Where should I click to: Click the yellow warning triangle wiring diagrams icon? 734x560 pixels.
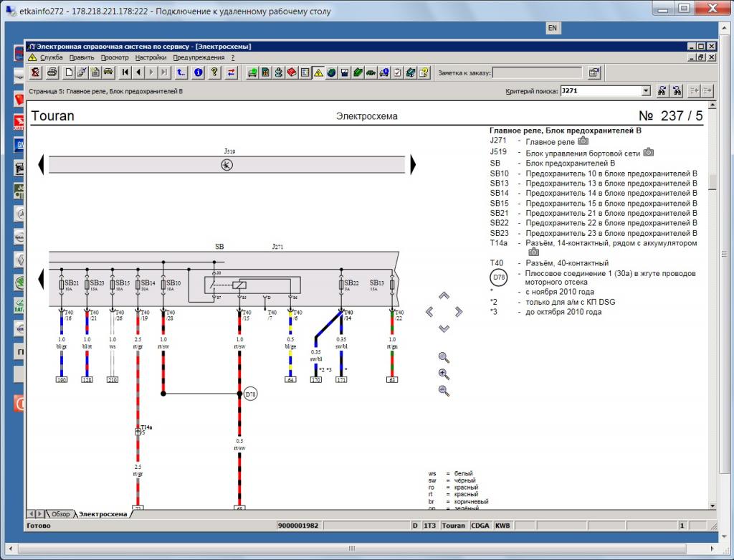pos(318,72)
